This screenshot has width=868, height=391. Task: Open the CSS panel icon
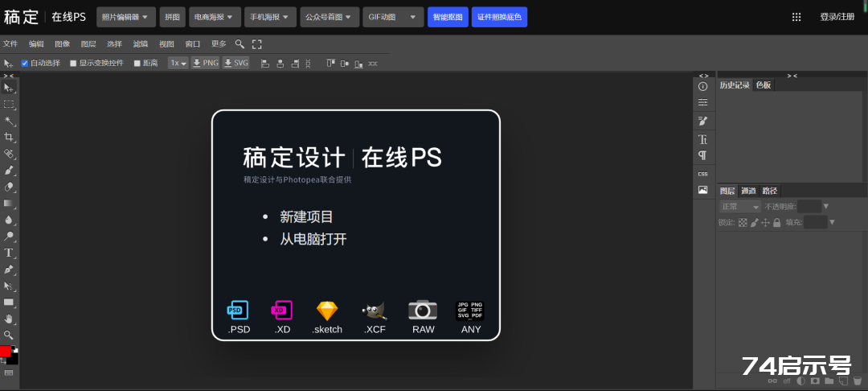[703, 174]
